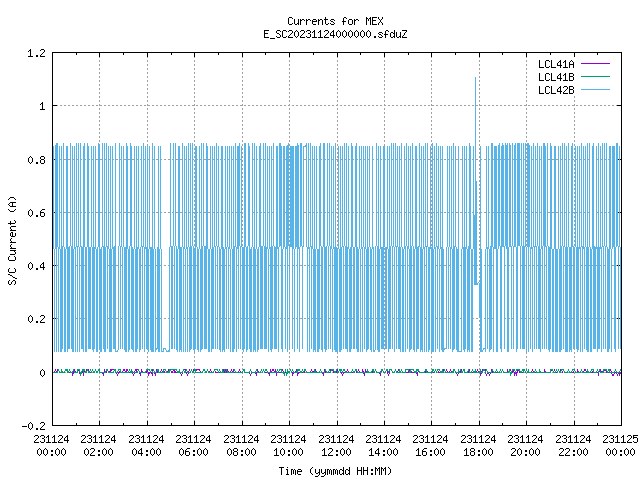Image resolution: width=640 pixels, height=480 pixels.
Task: Click the x-axis tick 231124 02:00
Action: (98, 446)
